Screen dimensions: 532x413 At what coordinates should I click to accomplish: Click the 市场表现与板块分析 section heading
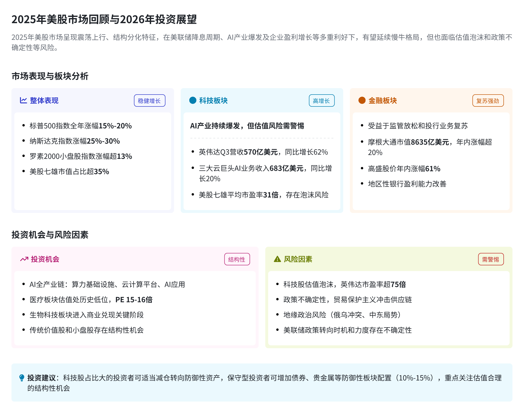click(x=50, y=76)
